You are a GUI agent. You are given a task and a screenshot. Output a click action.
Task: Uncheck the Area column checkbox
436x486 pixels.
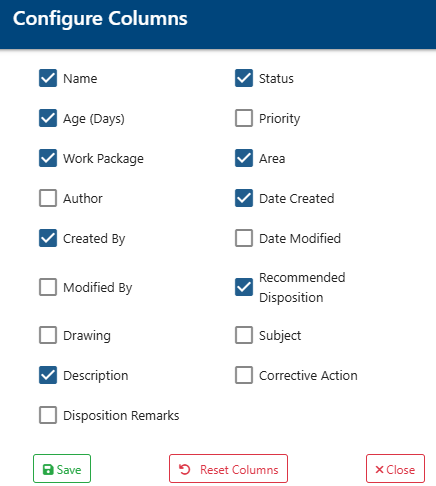click(244, 158)
